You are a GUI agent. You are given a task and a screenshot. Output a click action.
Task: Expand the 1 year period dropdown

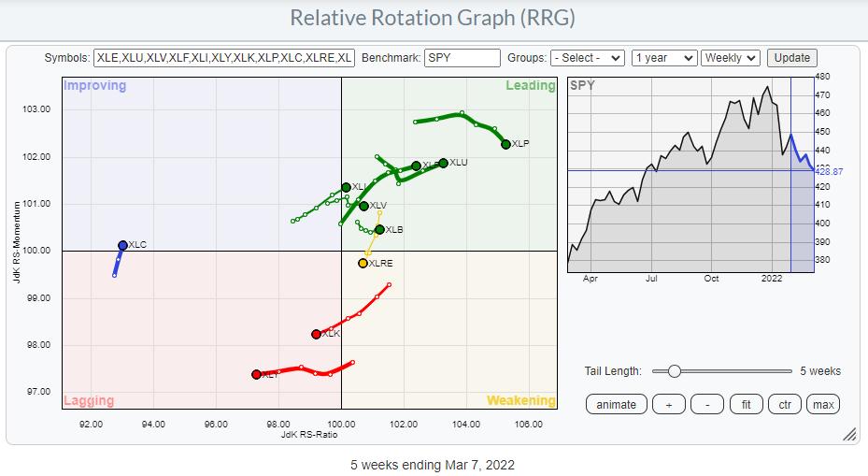(663, 58)
